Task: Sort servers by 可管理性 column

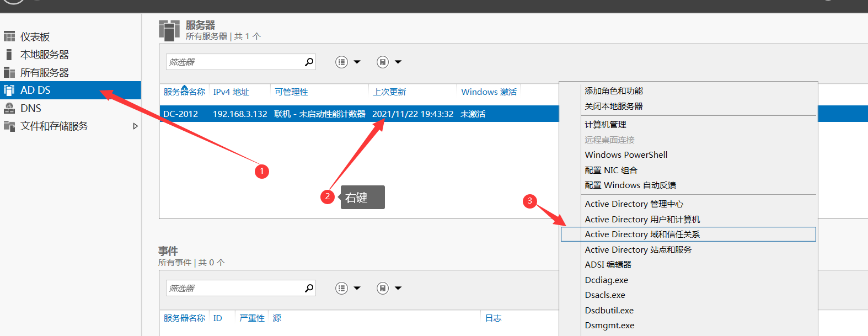Action: (291, 92)
